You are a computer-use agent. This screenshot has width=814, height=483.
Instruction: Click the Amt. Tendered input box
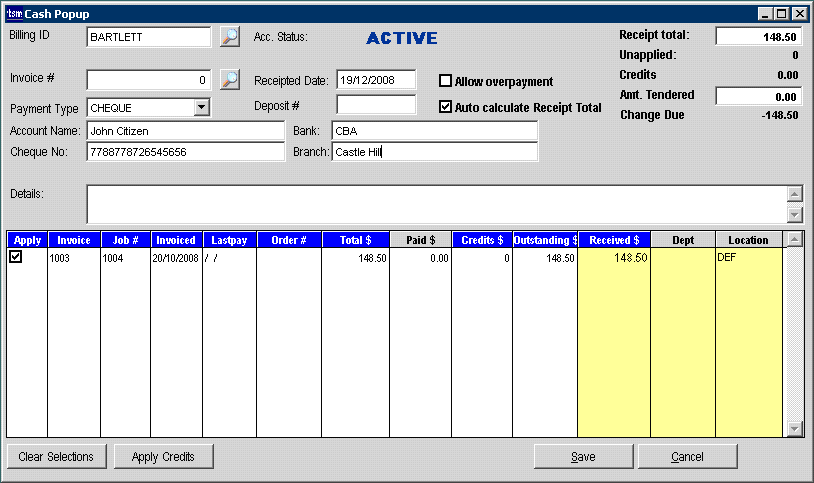[x=758, y=97]
